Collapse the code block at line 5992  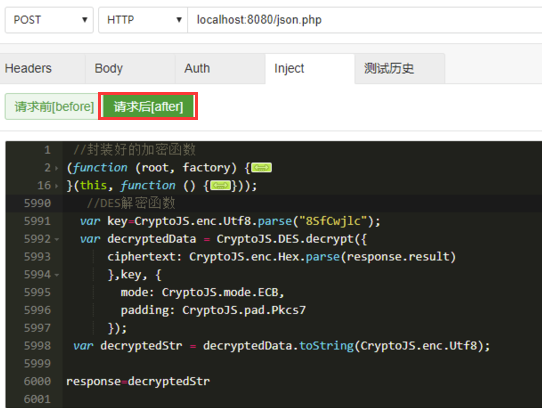tap(57, 239)
